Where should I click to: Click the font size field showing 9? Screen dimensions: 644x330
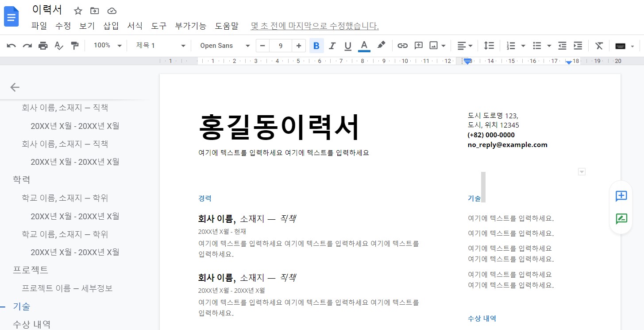point(281,46)
